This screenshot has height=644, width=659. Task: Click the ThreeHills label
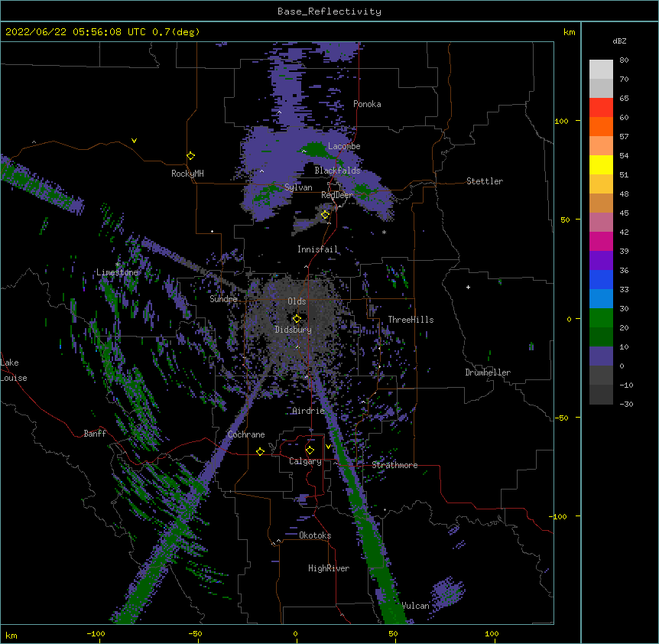pos(411,320)
